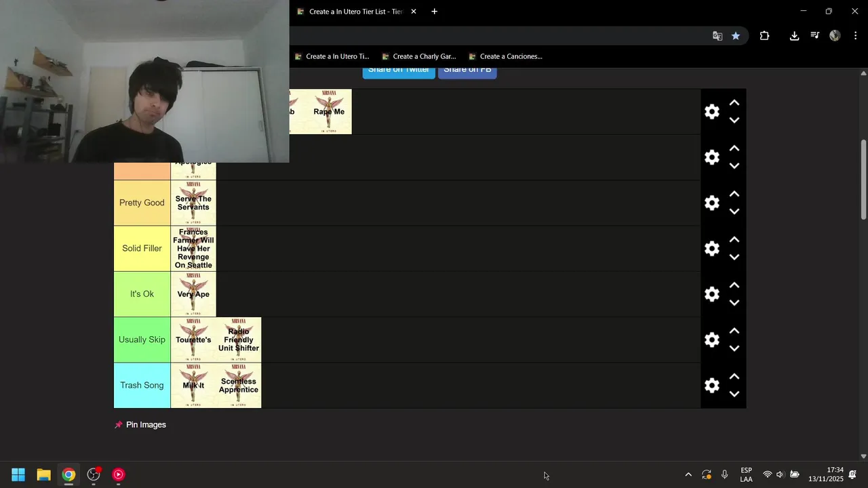Toggle the bookmark star for this page

click(x=736, y=36)
